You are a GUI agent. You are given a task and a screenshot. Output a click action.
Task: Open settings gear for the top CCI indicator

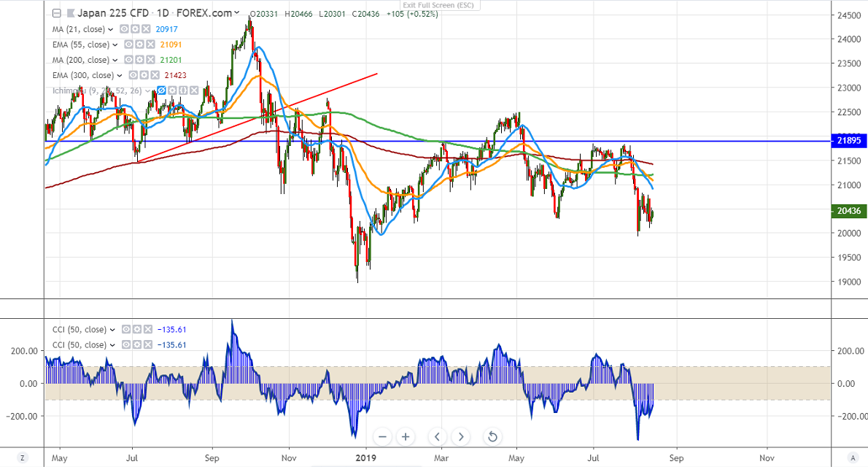(x=137, y=329)
